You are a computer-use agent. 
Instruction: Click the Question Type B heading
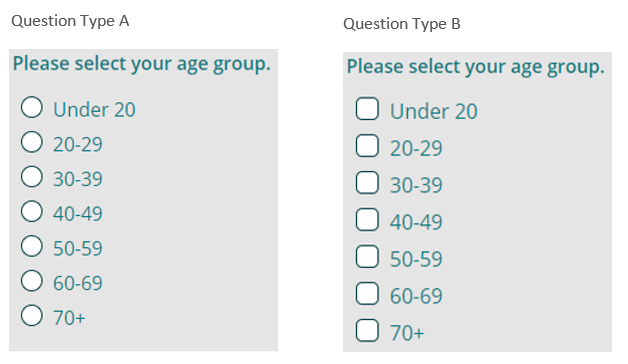point(402,24)
